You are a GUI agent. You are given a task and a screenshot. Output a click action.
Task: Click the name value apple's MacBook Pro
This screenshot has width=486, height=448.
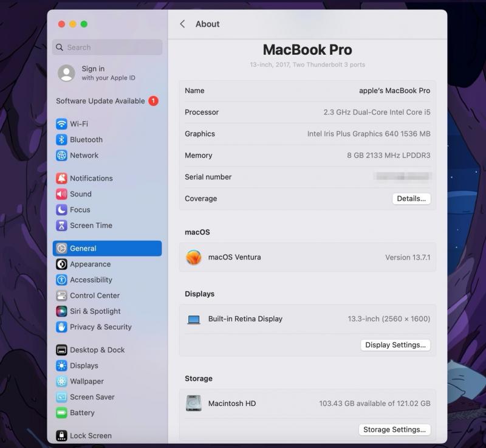tap(394, 91)
